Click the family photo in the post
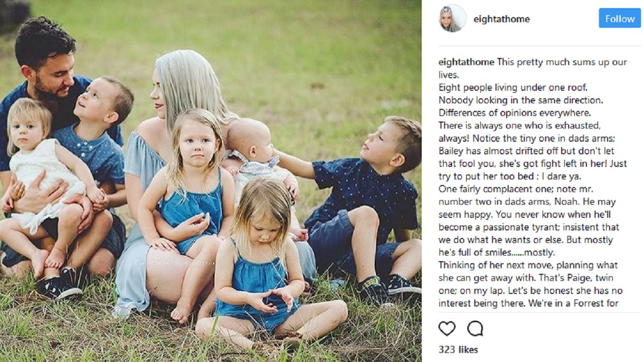644x362 pixels. point(210,181)
